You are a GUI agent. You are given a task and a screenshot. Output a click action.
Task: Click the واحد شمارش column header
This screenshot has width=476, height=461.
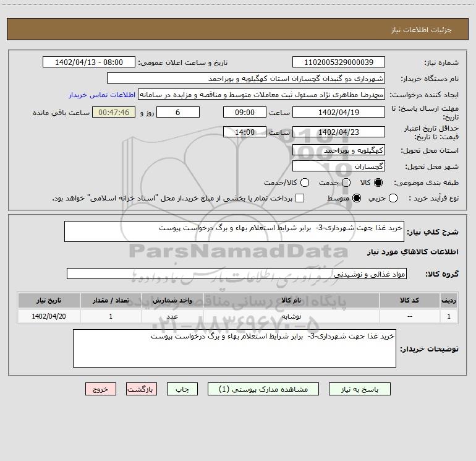[x=172, y=300]
